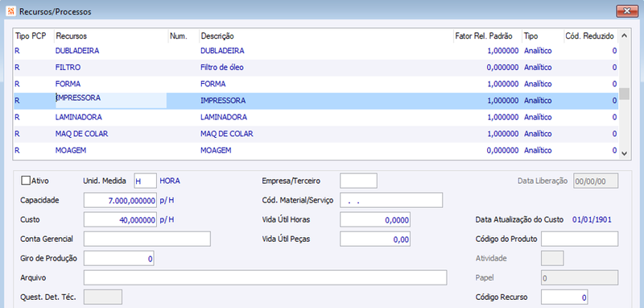This screenshot has height=308, width=644.
Task: Click the Fator Rel. Padrão column header
Action: tap(488, 36)
